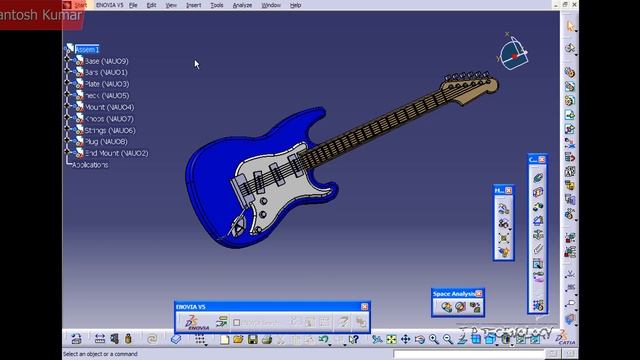Click the 3D compass in the viewport
The width and height of the screenshot is (640, 360).
[x=513, y=53]
